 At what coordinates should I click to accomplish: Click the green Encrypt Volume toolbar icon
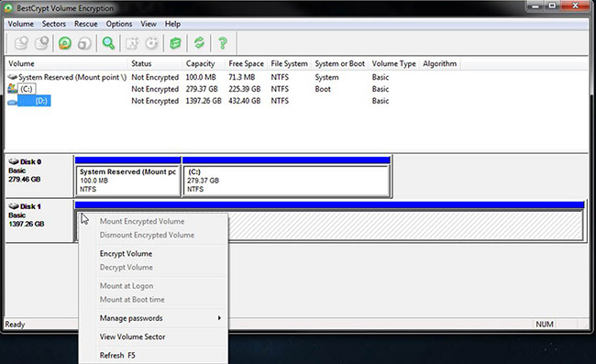tap(65, 43)
